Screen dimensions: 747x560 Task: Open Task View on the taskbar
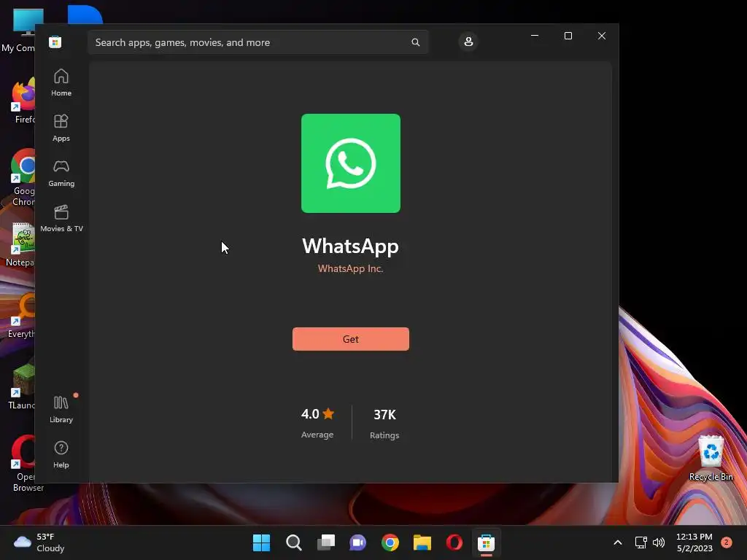click(x=326, y=542)
